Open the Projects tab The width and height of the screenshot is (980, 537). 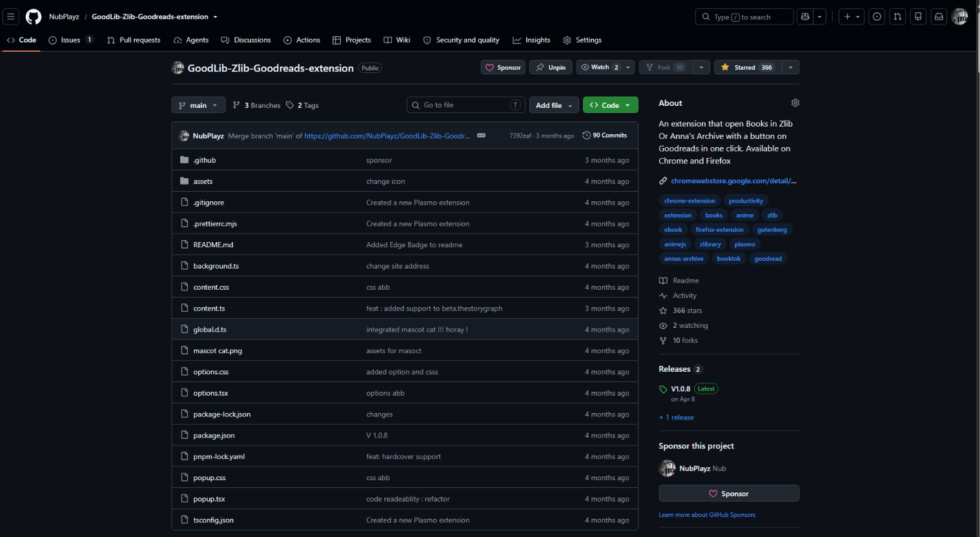point(352,40)
